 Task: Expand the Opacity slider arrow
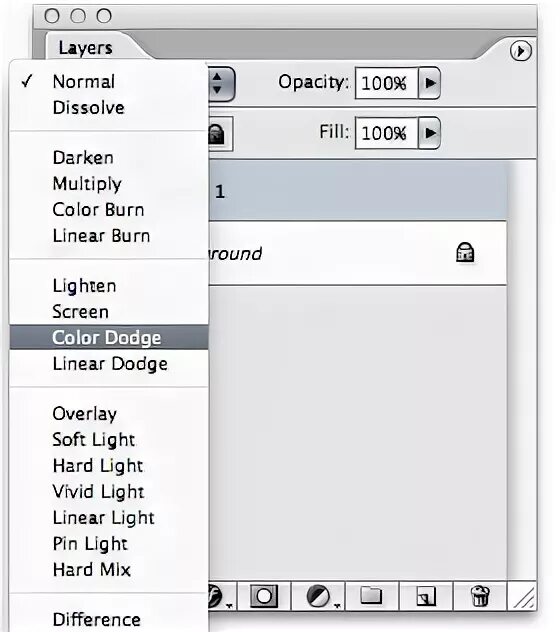click(x=429, y=83)
